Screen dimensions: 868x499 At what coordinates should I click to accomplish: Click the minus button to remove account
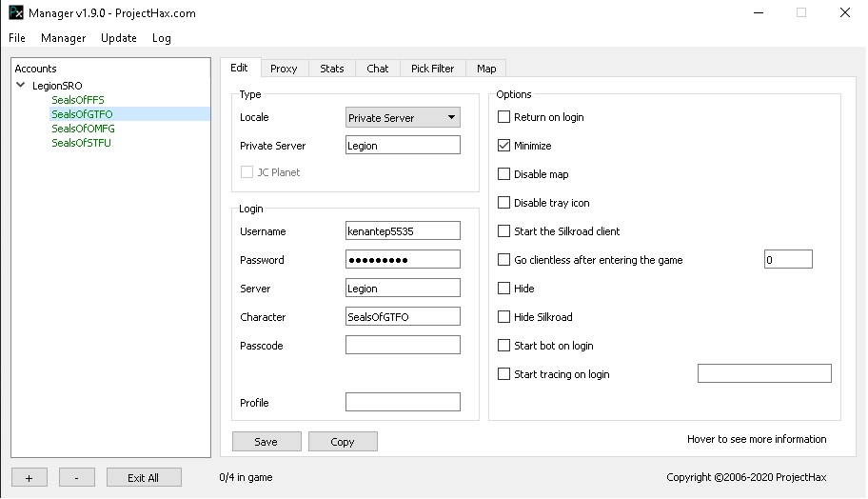tap(77, 477)
